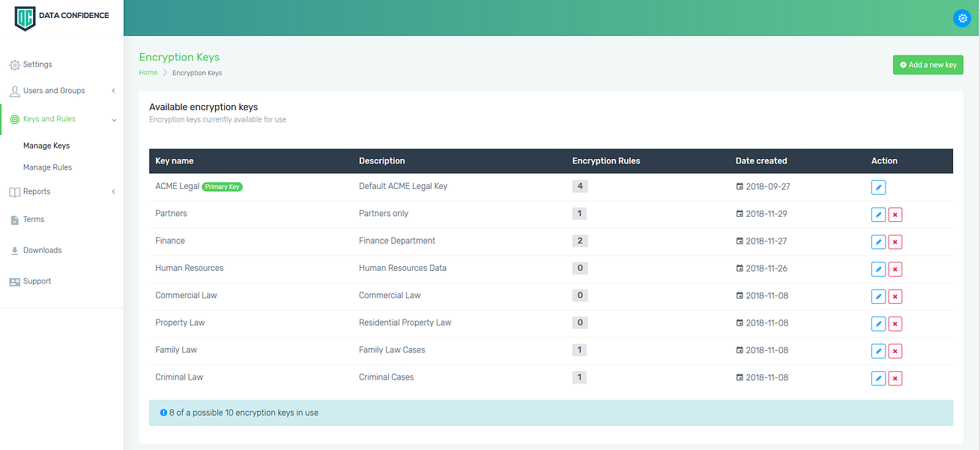Go to Home breadcrumb link
The image size is (980, 450).
click(148, 73)
